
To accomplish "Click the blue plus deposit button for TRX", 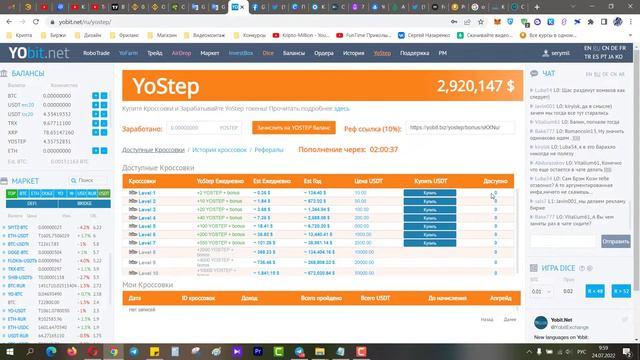I will pos(96,123).
